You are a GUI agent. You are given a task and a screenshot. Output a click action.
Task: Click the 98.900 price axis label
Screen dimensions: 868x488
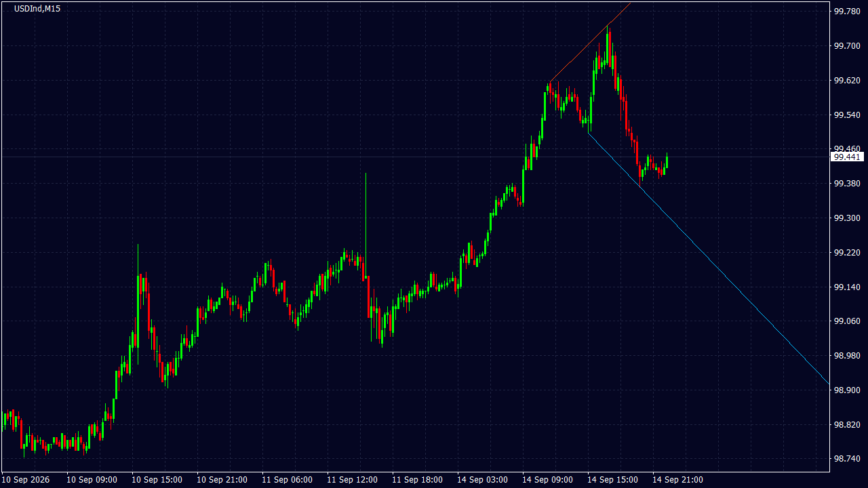846,390
